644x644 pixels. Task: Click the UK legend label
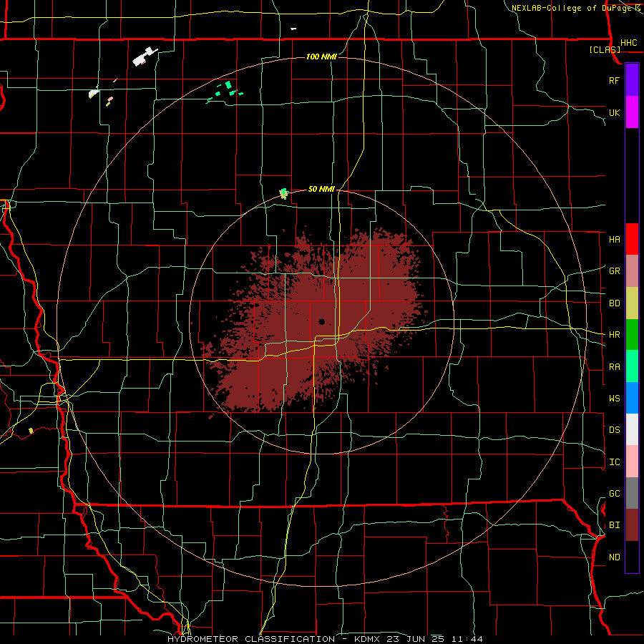click(x=614, y=112)
